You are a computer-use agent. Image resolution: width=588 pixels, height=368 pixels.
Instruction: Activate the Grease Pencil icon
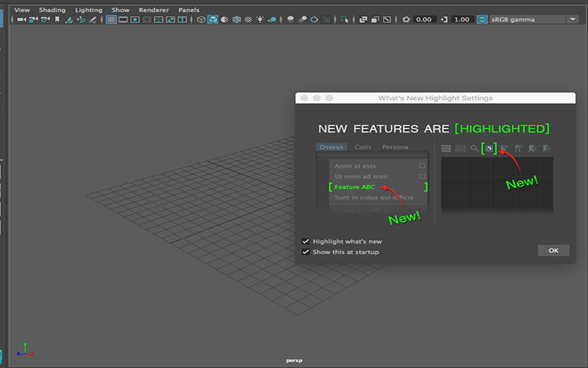coord(93,20)
